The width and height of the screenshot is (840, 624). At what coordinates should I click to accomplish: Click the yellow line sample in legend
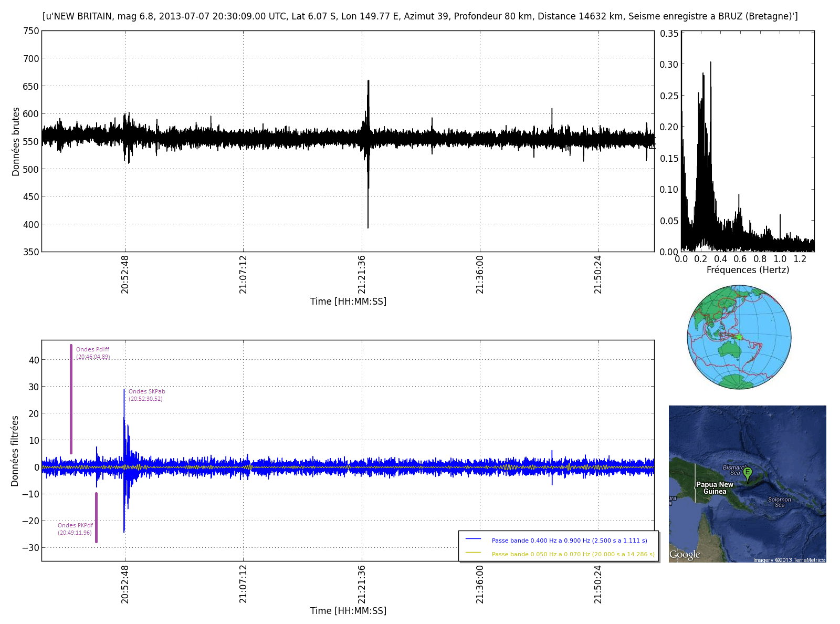click(473, 553)
